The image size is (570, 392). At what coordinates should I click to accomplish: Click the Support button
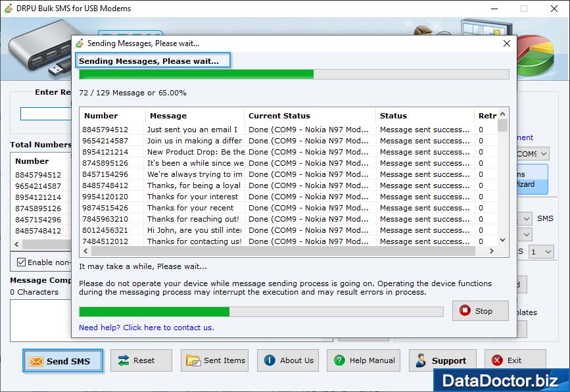coord(442,360)
